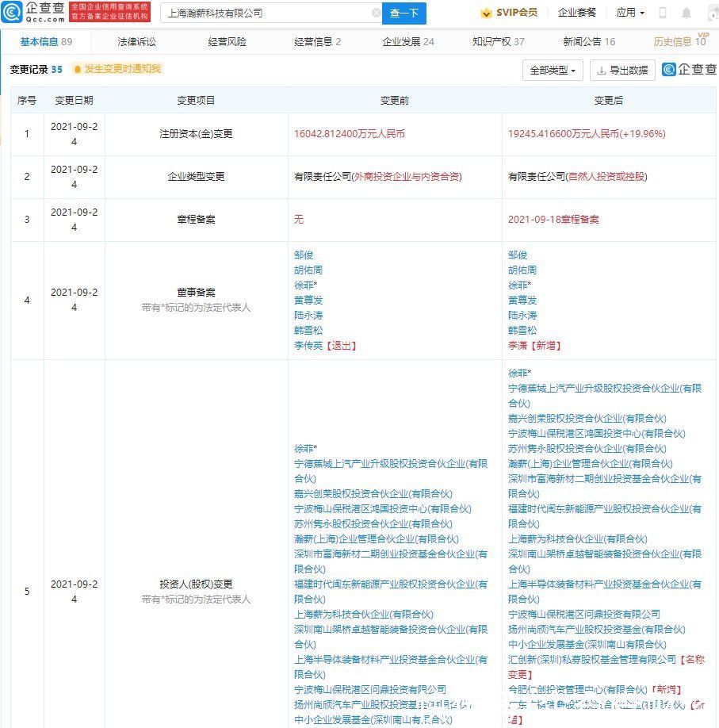Screen dimensions: 719x728
Task: Clear the search box with the X icon
Action: click(x=377, y=13)
